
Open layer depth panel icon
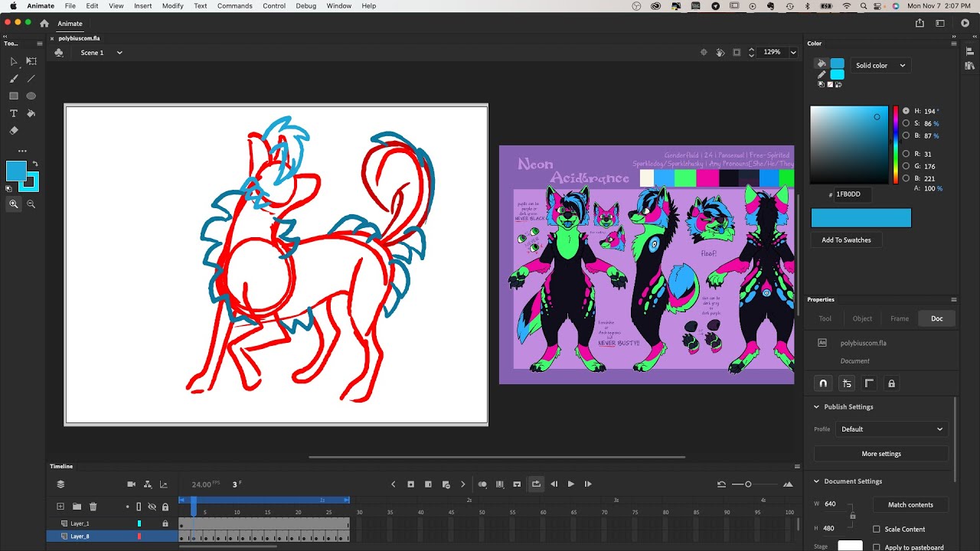(x=163, y=484)
